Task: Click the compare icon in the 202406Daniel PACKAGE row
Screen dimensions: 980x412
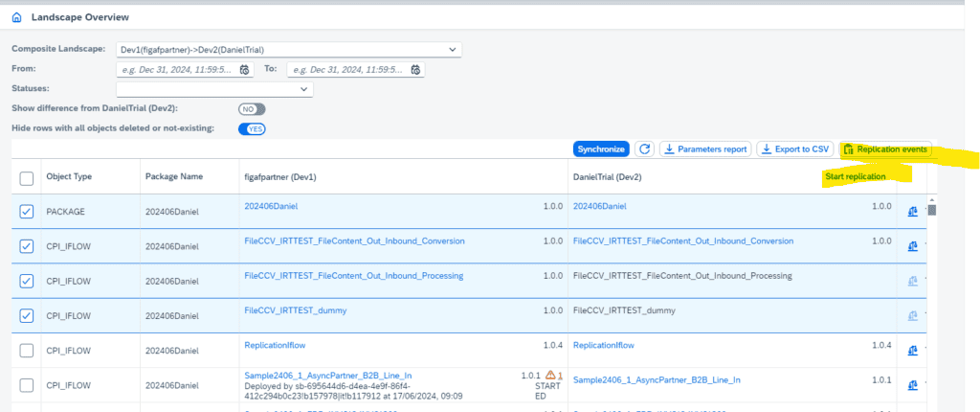Action: click(912, 213)
